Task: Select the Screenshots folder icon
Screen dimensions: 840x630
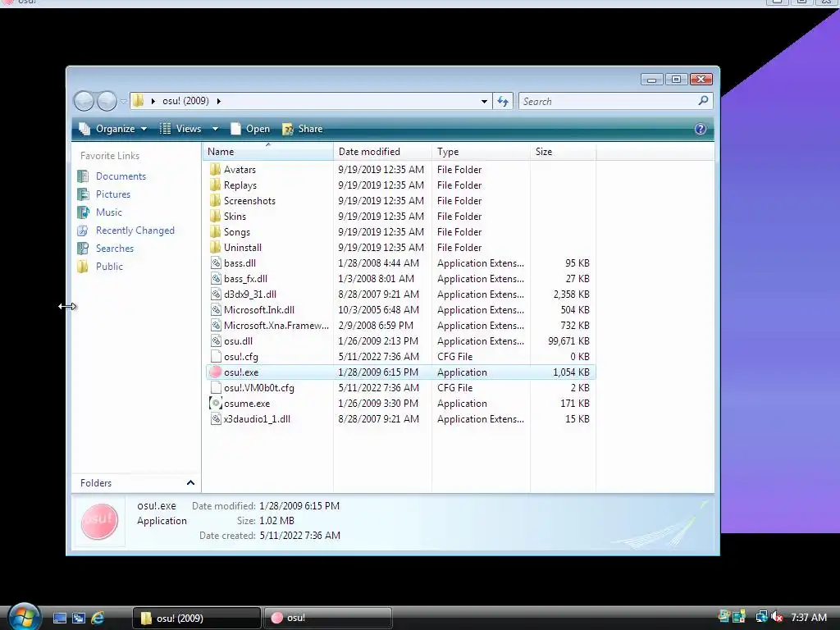Action: [216, 200]
